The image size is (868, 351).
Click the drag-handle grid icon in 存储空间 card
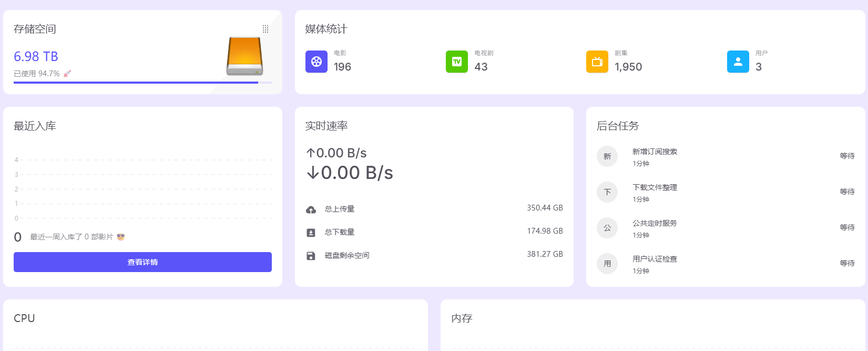[x=265, y=29]
